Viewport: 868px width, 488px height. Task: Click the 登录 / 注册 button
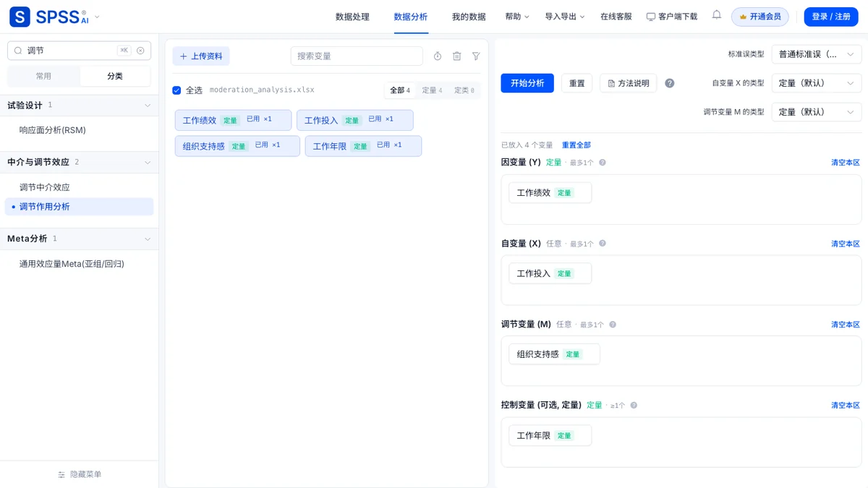pyautogui.click(x=831, y=17)
